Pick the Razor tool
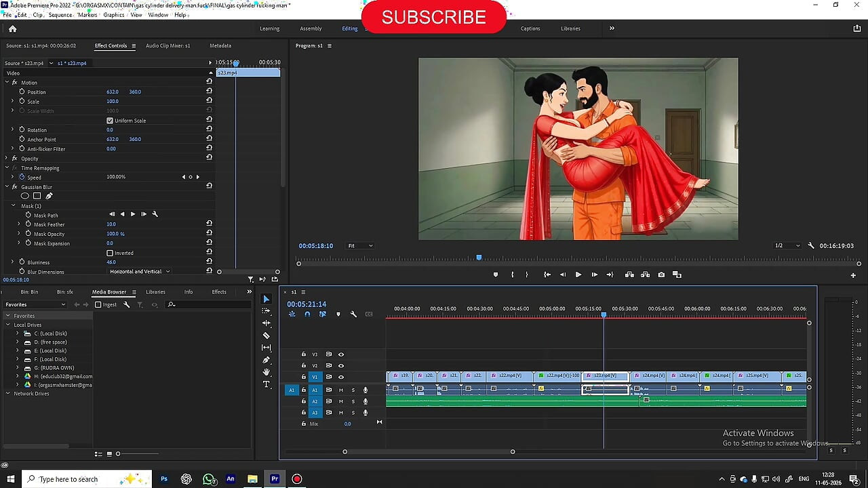The width and height of the screenshot is (868, 488). [x=266, y=335]
